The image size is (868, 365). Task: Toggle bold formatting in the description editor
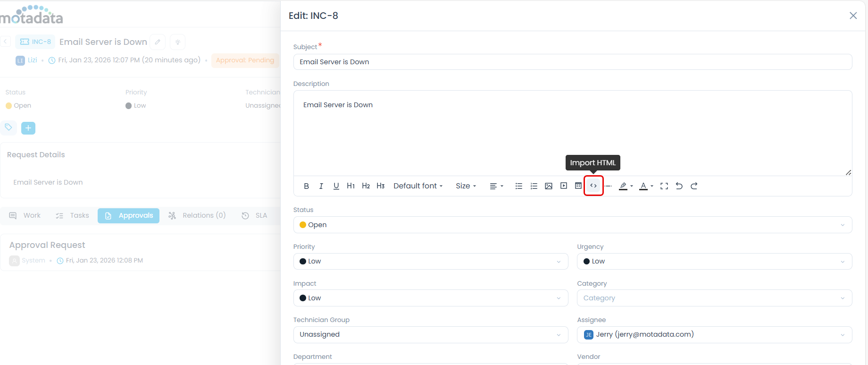pyautogui.click(x=306, y=186)
